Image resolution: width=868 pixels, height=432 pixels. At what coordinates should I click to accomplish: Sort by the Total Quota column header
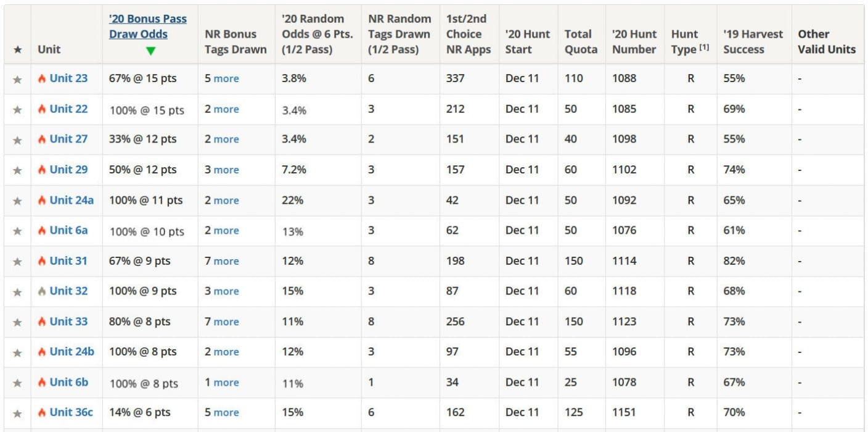point(581,42)
